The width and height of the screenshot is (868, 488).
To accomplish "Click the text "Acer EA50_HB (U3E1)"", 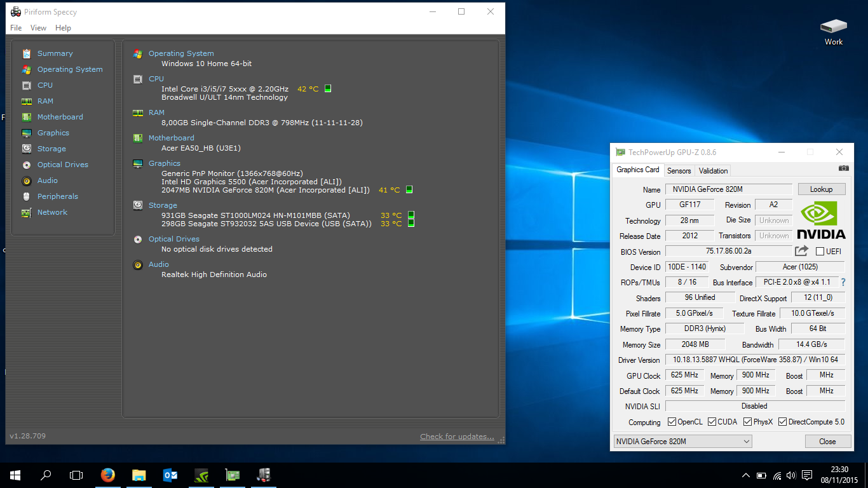I will click(x=201, y=148).
